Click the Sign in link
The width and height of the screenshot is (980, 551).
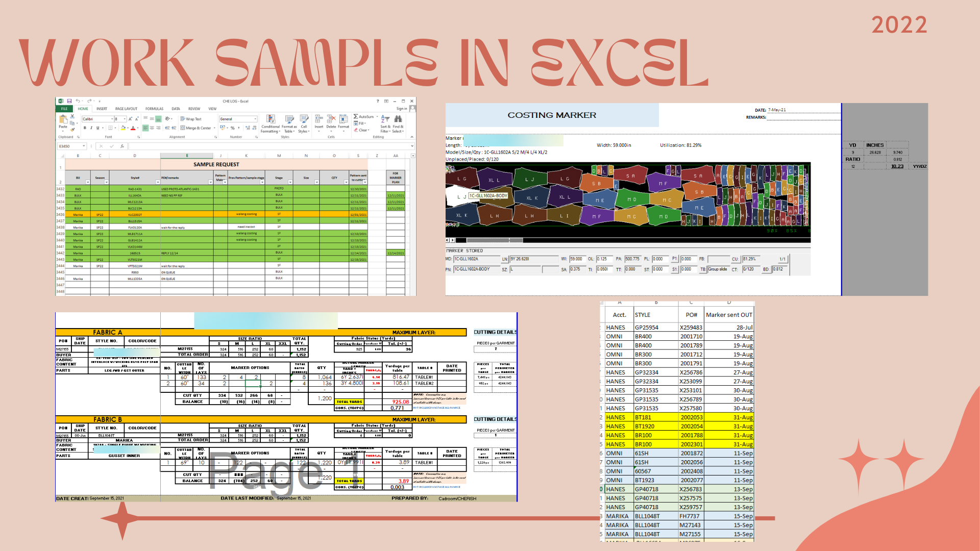pyautogui.click(x=402, y=109)
